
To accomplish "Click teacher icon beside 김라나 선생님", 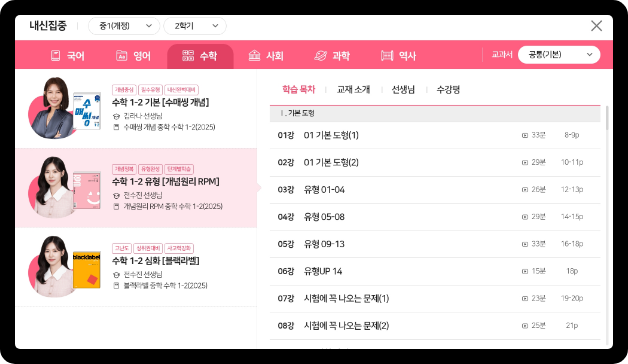I will pyautogui.click(x=116, y=116).
